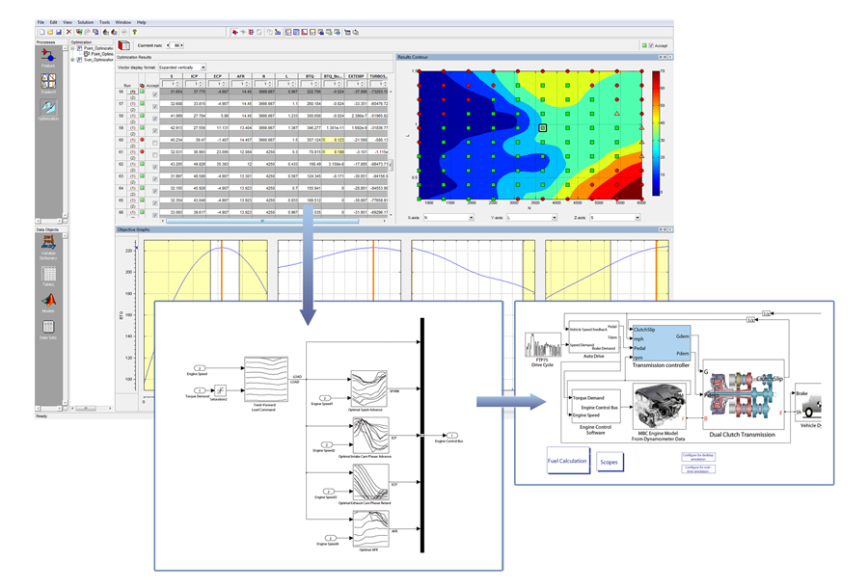The width and height of the screenshot is (868, 588).
Task: Open the Optimization process view
Action: coord(48,110)
